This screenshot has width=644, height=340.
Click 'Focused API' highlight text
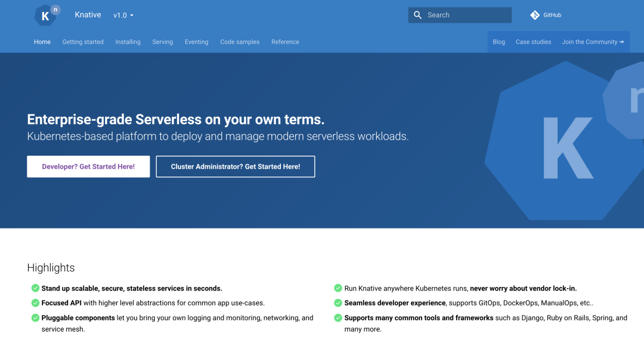pos(61,303)
